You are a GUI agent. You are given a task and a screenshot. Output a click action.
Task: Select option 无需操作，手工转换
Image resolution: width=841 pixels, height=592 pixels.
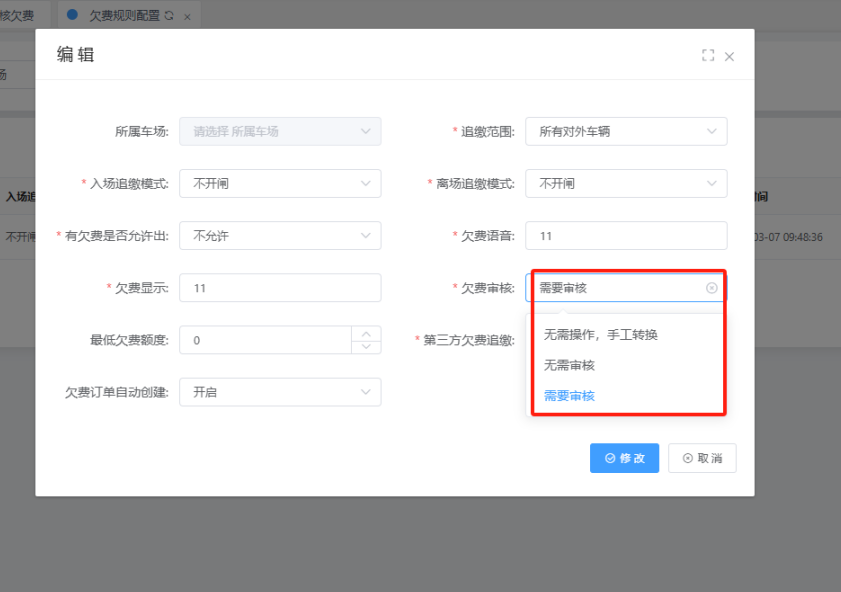(x=626, y=335)
